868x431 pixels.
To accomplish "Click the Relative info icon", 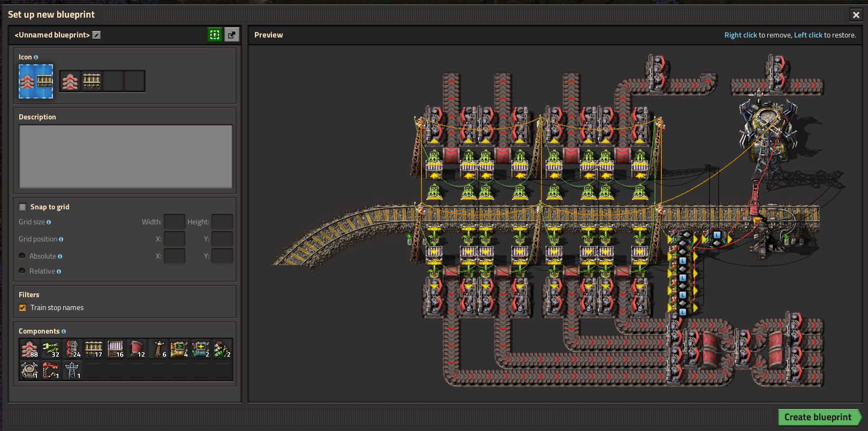I will point(59,271).
